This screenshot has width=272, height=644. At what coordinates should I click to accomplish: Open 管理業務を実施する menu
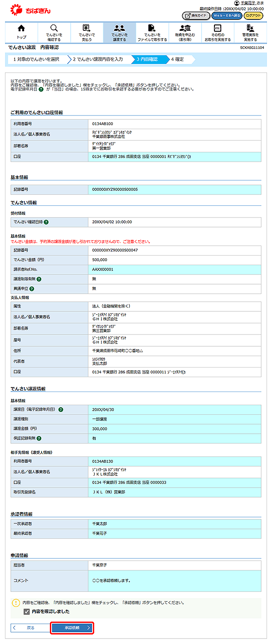pos(250,32)
